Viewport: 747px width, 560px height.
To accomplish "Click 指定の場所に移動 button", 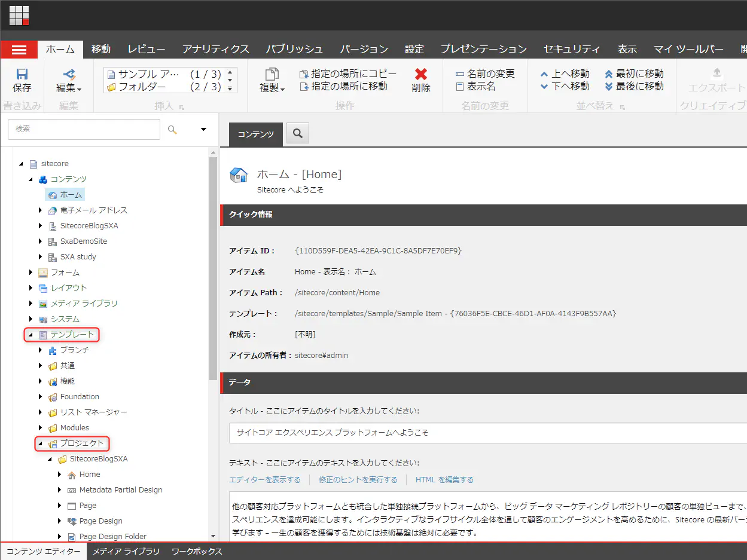I will (343, 87).
